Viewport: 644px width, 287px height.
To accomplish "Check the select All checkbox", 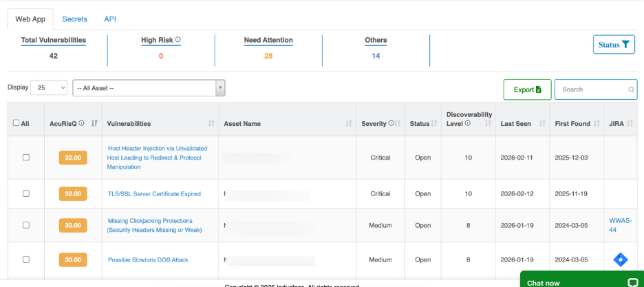I will coord(16,123).
